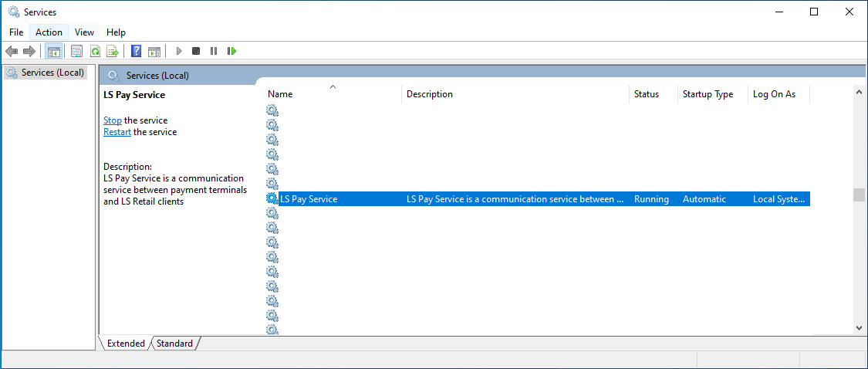Screen dimensions: 868x369
Task: Maximize the Services window
Action: pos(814,12)
